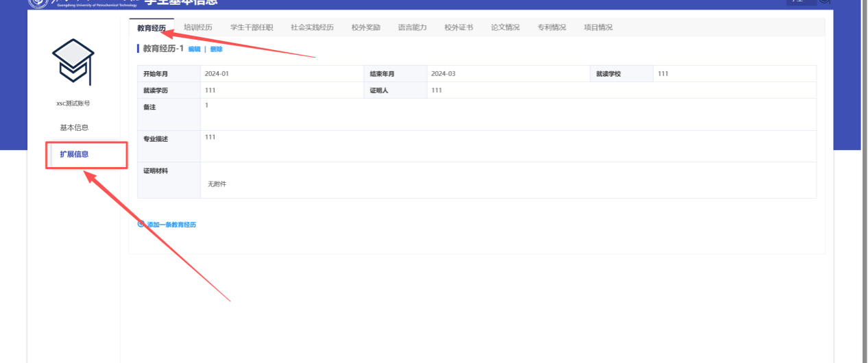The image size is (868, 363).
Task: Go to the 校外奖励 tab
Action: (365, 28)
